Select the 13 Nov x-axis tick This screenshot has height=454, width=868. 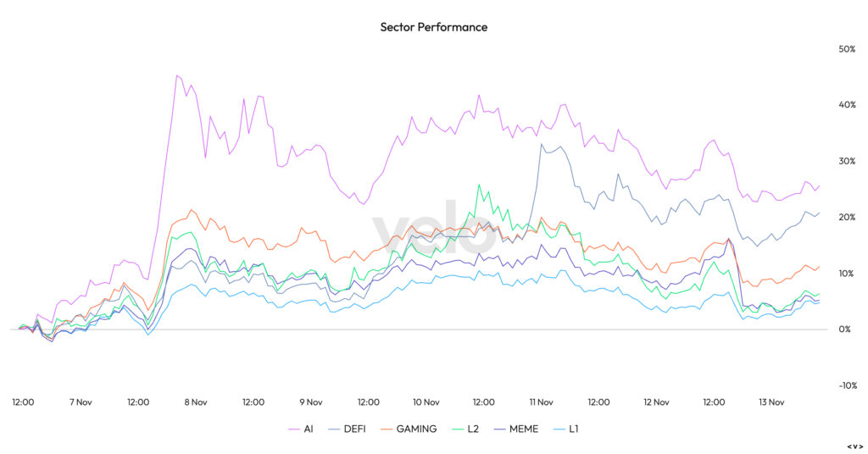pos(771,402)
